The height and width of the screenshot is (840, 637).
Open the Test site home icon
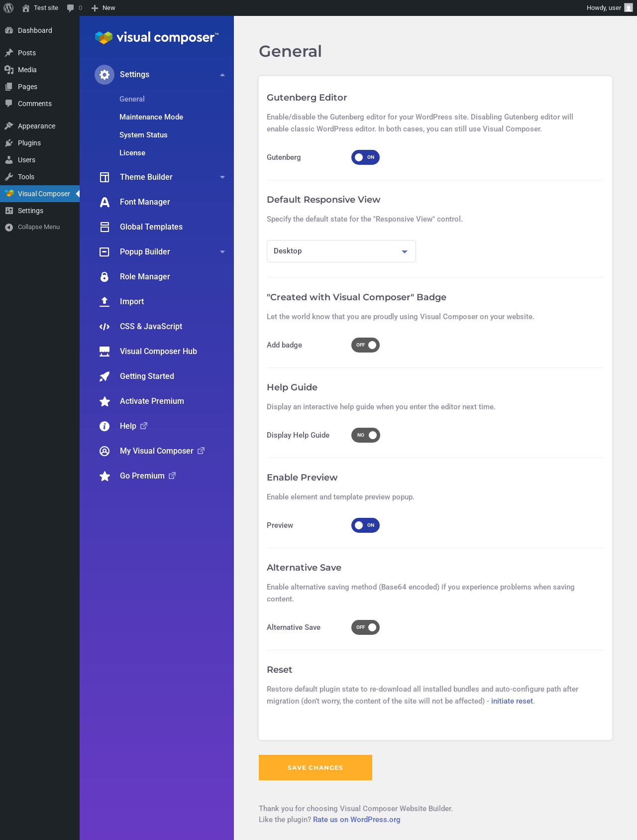tap(26, 8)
